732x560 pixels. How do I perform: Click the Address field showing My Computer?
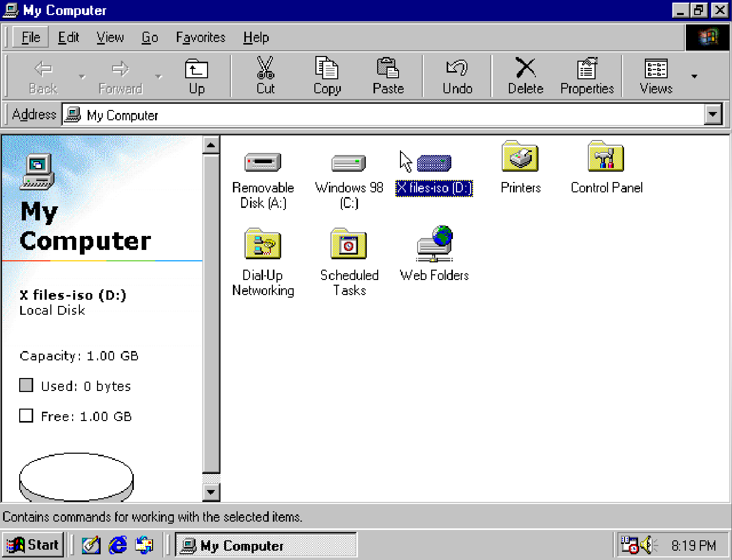pos(384,115)
